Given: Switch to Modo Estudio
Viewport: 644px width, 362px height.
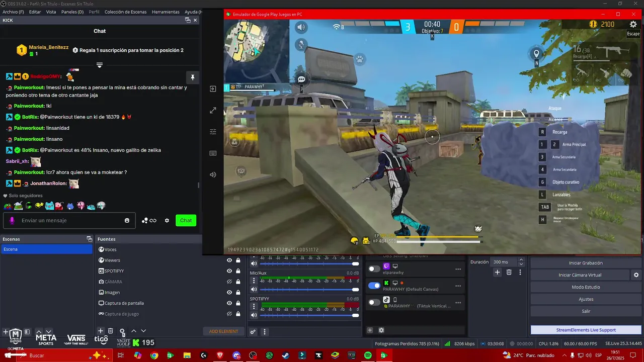Looking at the screenshot, I should pos(586,287).
